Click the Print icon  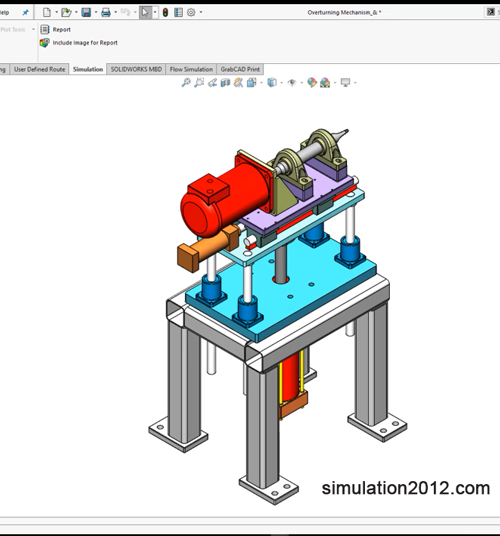click(106, 13)
